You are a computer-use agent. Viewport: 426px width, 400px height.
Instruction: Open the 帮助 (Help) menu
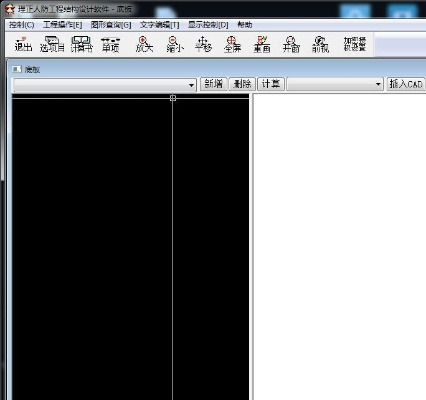[245, 25]
